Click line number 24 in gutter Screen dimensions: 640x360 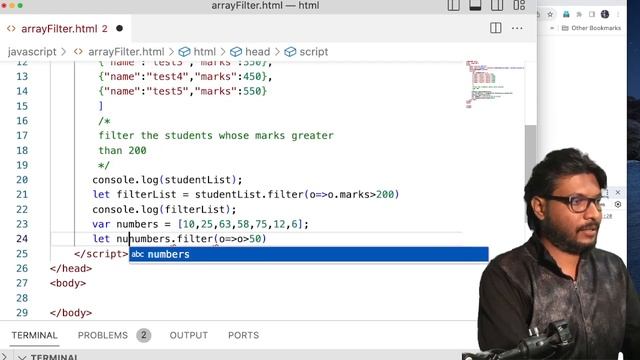22,239
